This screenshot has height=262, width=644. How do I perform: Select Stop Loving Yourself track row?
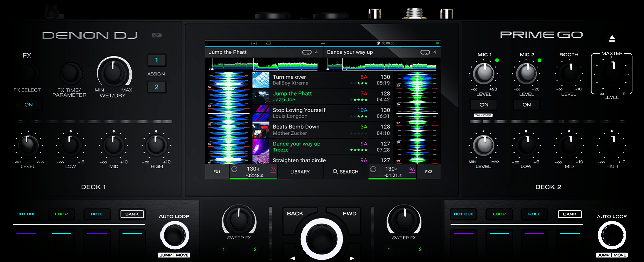click(322, 113)
